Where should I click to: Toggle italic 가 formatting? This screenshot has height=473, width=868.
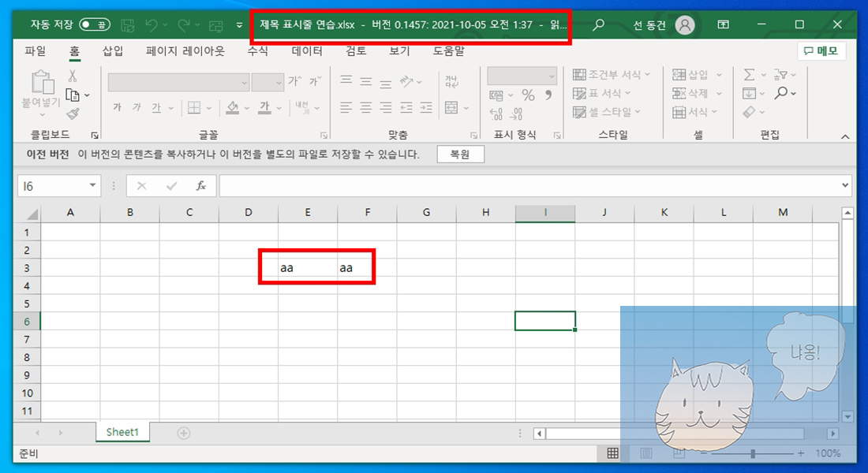(x=137, y=106)
